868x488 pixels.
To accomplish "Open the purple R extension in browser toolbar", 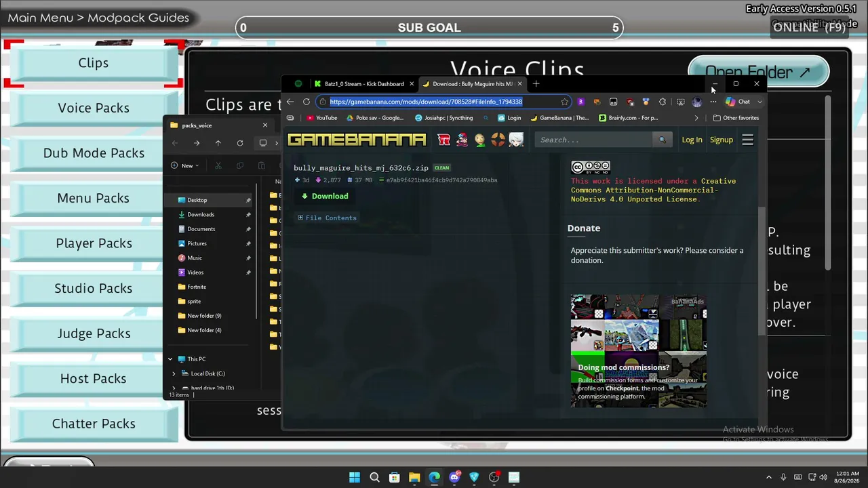I will point(580,102).
